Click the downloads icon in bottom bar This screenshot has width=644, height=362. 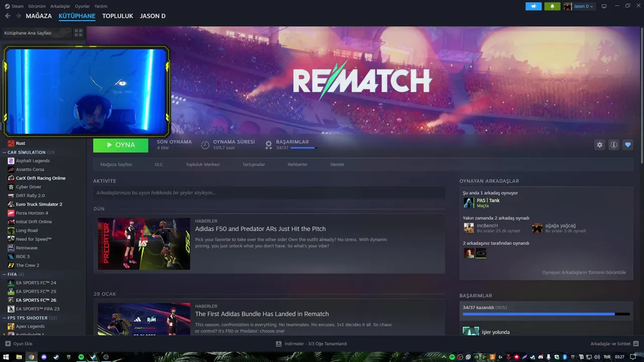pos(279,344)
